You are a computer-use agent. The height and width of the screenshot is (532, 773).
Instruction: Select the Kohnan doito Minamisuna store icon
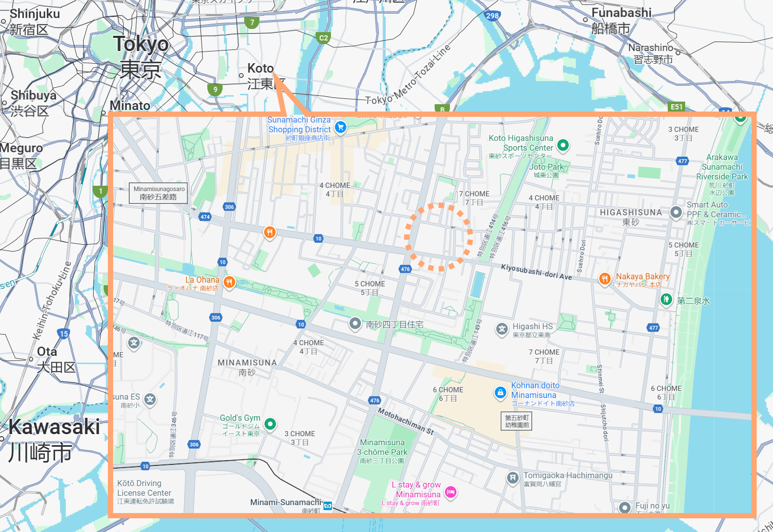500,393
